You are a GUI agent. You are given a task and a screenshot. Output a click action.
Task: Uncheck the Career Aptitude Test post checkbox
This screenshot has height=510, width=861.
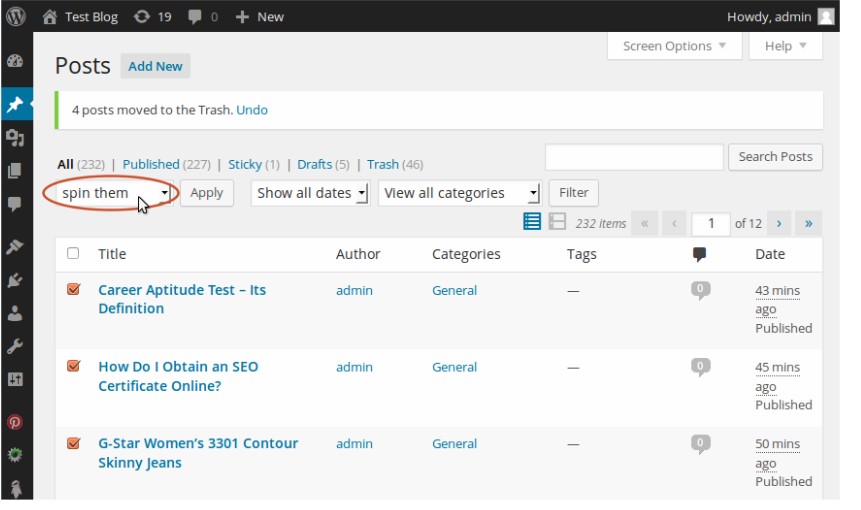(73, 290)
